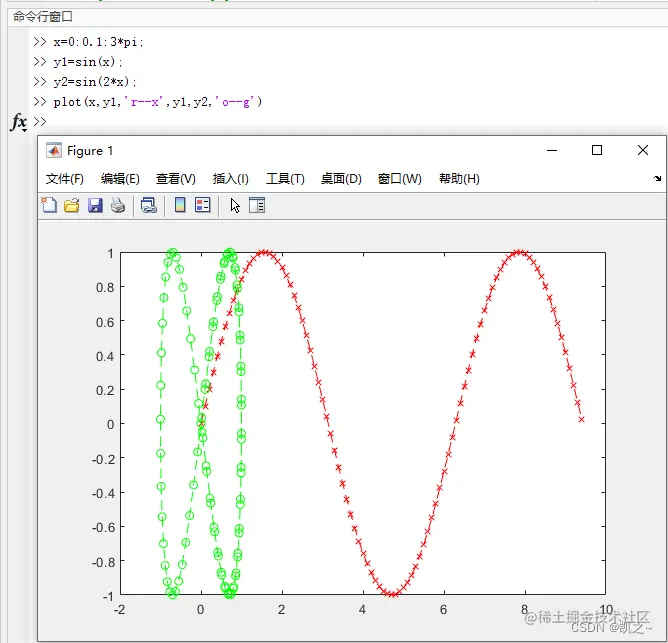Click the last red x marker of the sine curve
This screenshot has height=643, width=668.
[x=582, y=419]
